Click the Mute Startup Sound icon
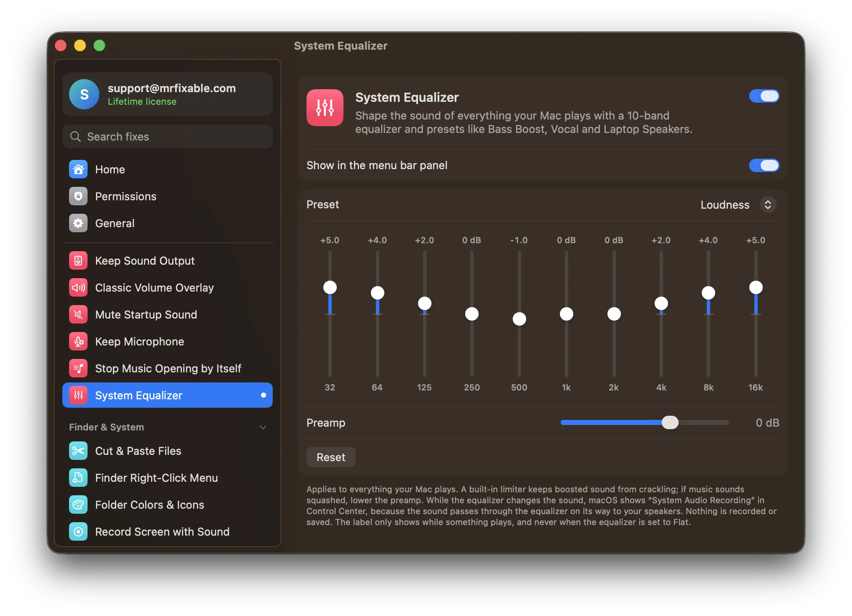This screenshot has height=616, width=852. click(78, 314)
